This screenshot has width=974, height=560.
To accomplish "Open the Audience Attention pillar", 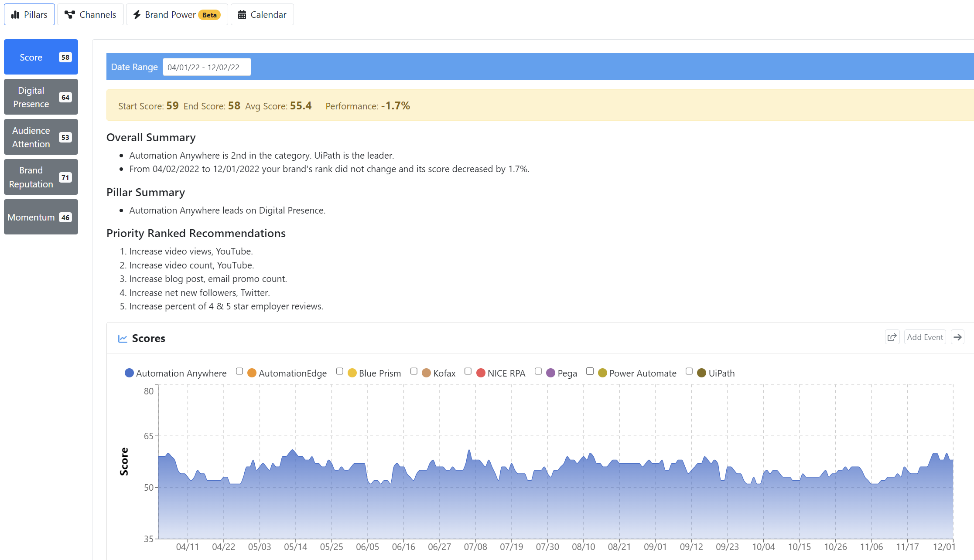I will point(41,137).
